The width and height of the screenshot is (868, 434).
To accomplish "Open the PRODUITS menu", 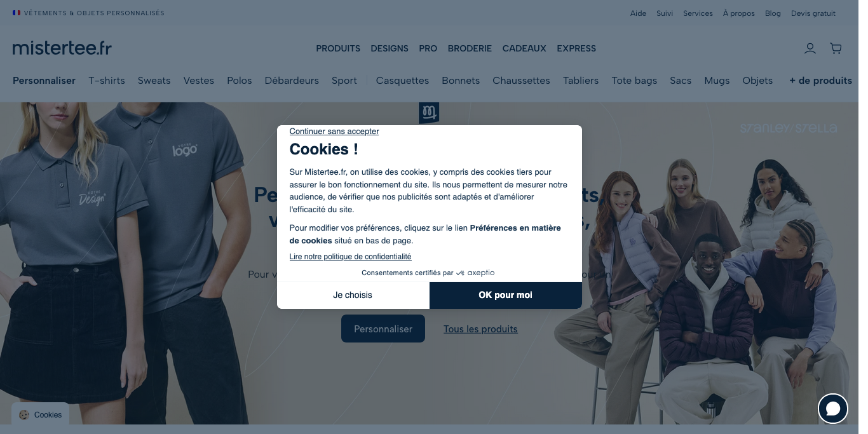I will [x=338, y=48].
